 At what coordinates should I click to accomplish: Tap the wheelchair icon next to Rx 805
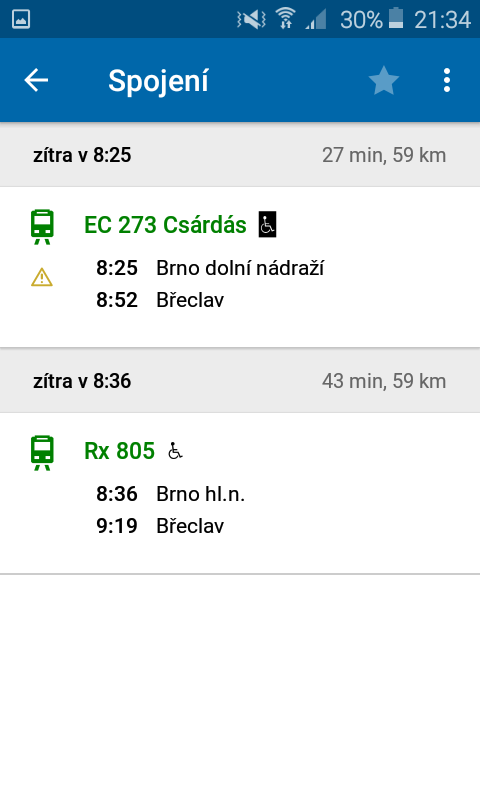(x=175, y=451)
